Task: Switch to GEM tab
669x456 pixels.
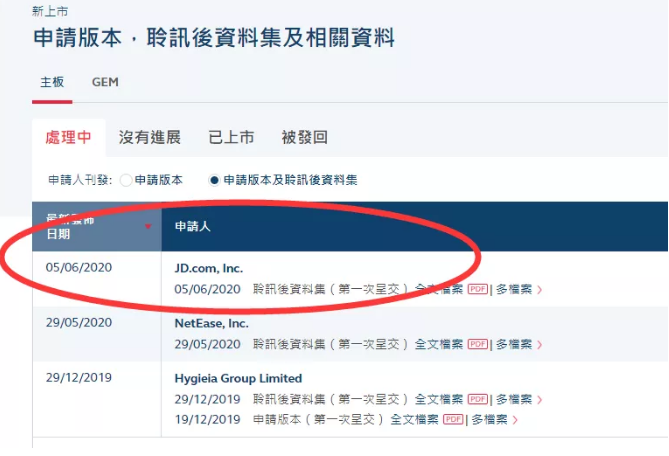Action: tap(105, 82)
